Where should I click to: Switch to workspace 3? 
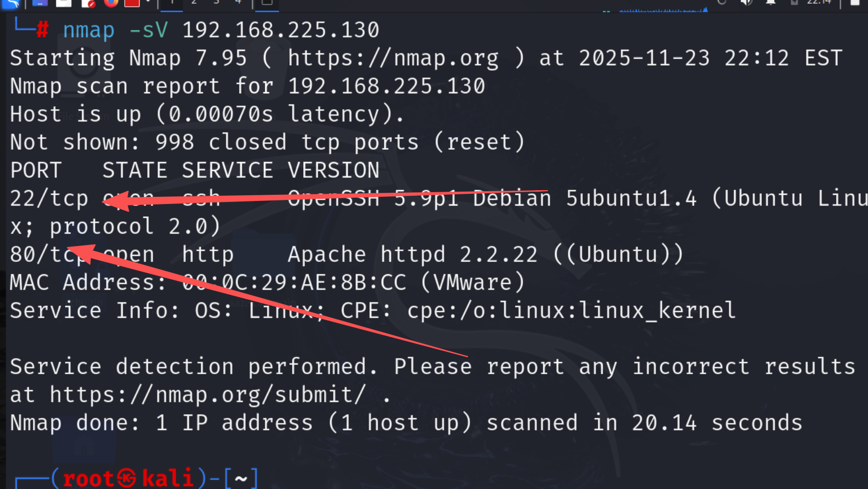216,3
